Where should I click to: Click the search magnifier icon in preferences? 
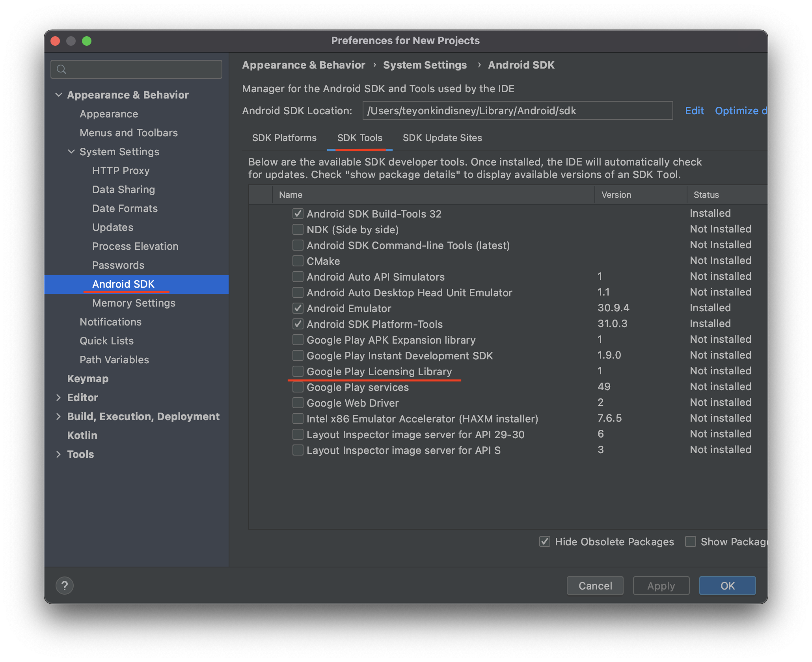(61, 69)
